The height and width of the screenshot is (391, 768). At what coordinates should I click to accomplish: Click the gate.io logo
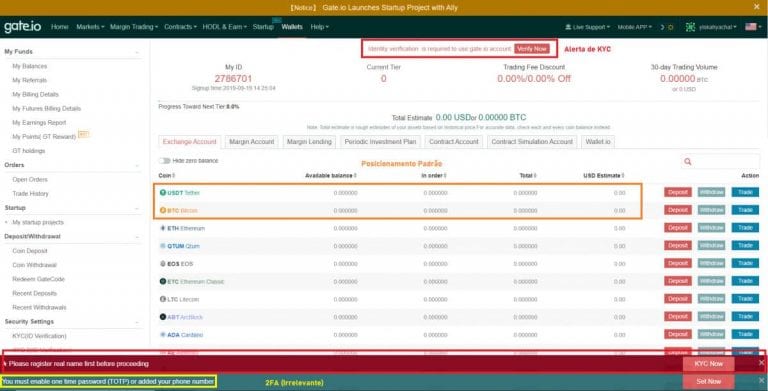pos(23,26)
